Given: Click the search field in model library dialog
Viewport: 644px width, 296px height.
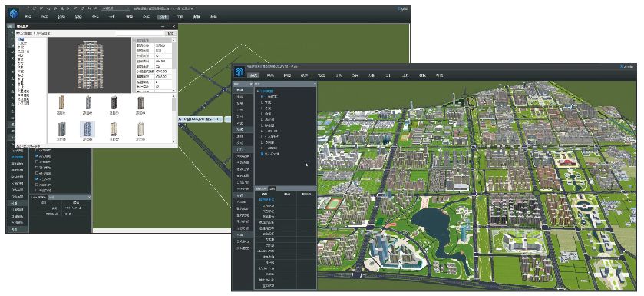Looking at the screenshot, I should pyautogui.click(x=90, y=33).
